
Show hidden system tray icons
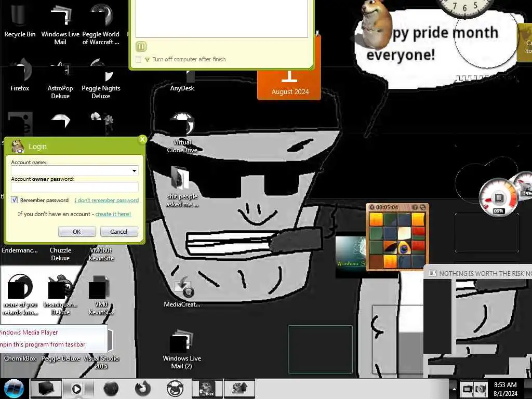pos(454,389)
